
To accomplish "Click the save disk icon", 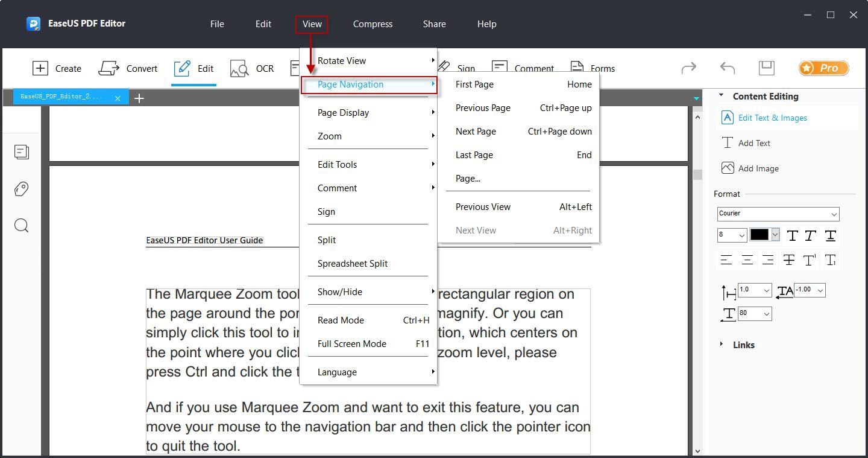I will tap(766, 68).
